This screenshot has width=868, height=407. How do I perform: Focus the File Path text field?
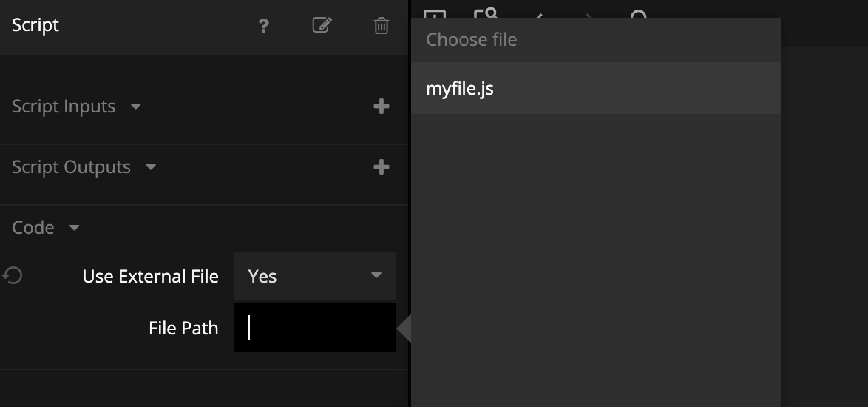(x=315, y=328)
